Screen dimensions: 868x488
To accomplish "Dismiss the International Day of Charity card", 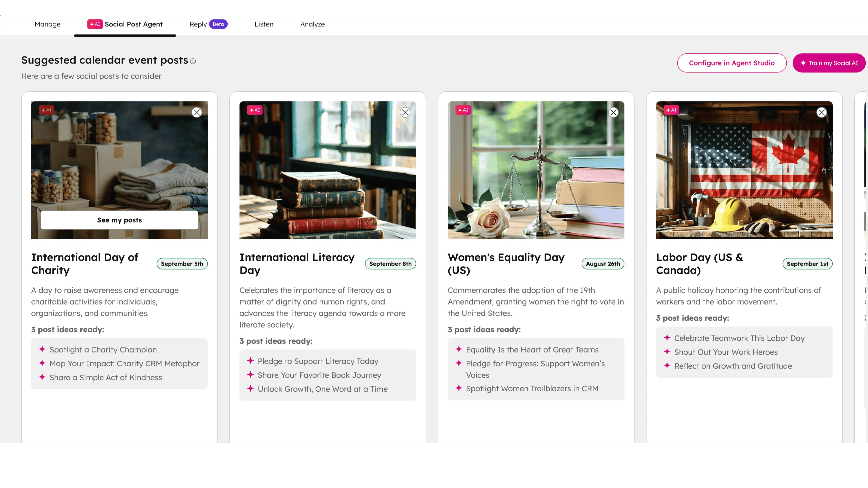I will coord(197,112).
